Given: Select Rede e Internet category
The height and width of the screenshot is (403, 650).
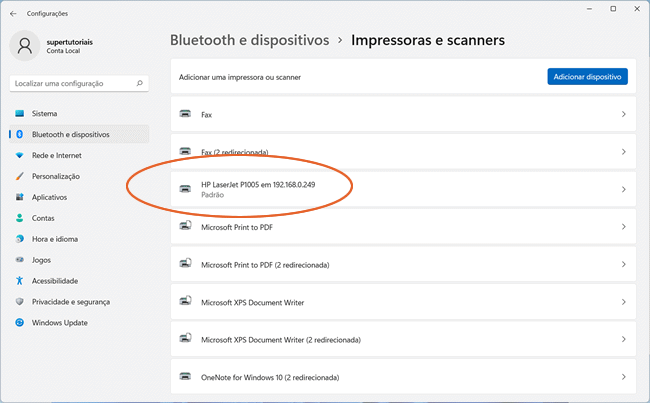Looking at the screenshot, I should tap(56, 156).
